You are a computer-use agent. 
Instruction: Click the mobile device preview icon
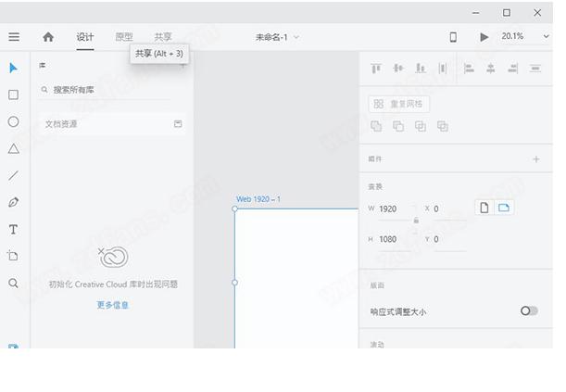pos(453,37)
